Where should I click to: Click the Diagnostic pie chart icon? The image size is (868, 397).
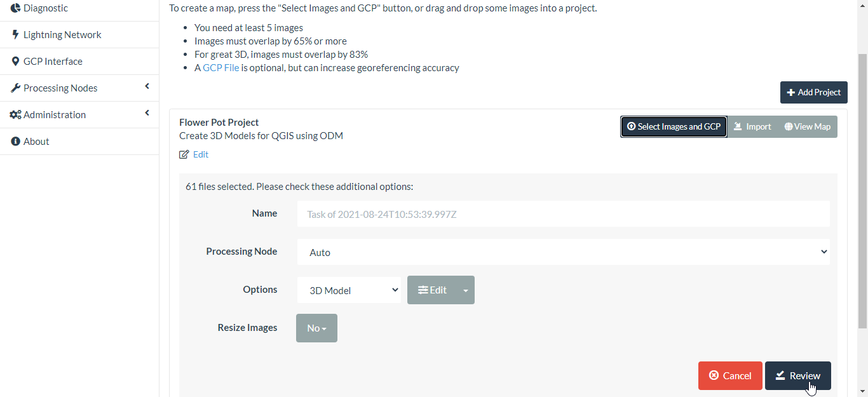(x=15, y=8)
